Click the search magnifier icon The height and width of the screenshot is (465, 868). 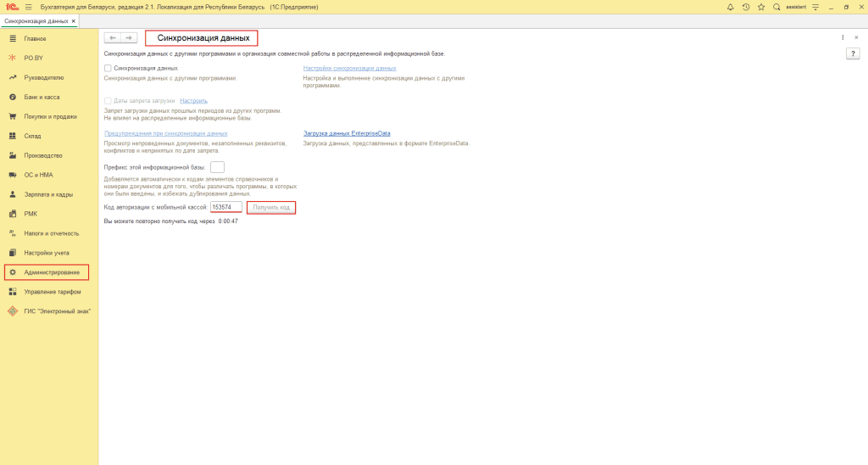(x=776, y=7)
